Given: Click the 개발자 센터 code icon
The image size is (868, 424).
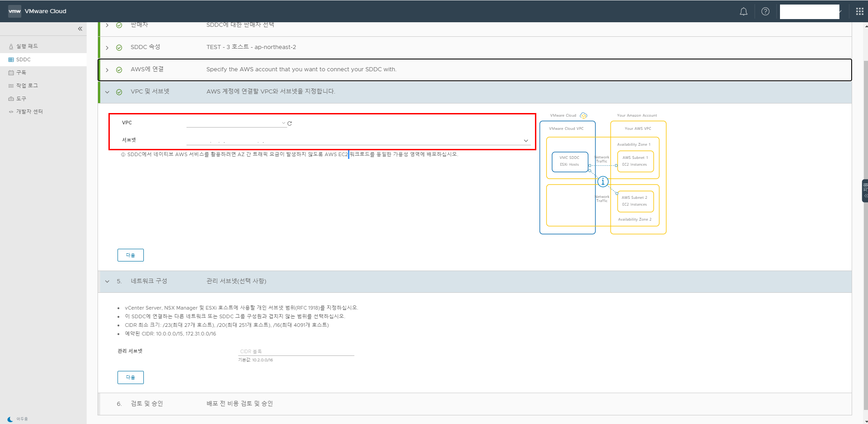Looking at the screenshot, I should pos(11,112).
